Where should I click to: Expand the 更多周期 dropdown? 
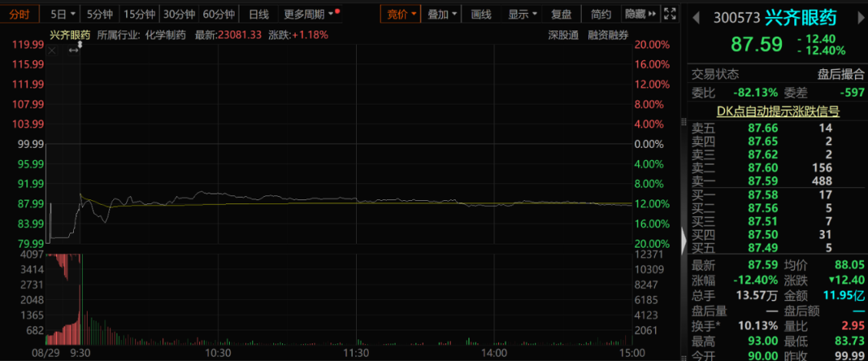[309, 14]
